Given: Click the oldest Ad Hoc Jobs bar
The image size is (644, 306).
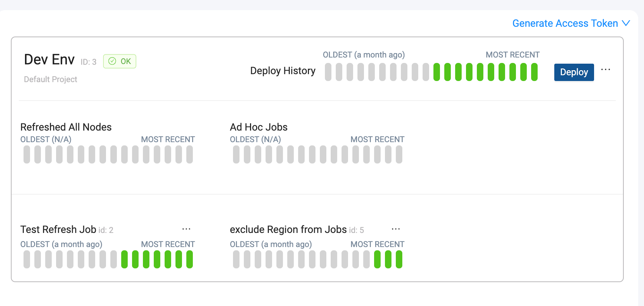Looking at the screenshot, I should 236,154.
